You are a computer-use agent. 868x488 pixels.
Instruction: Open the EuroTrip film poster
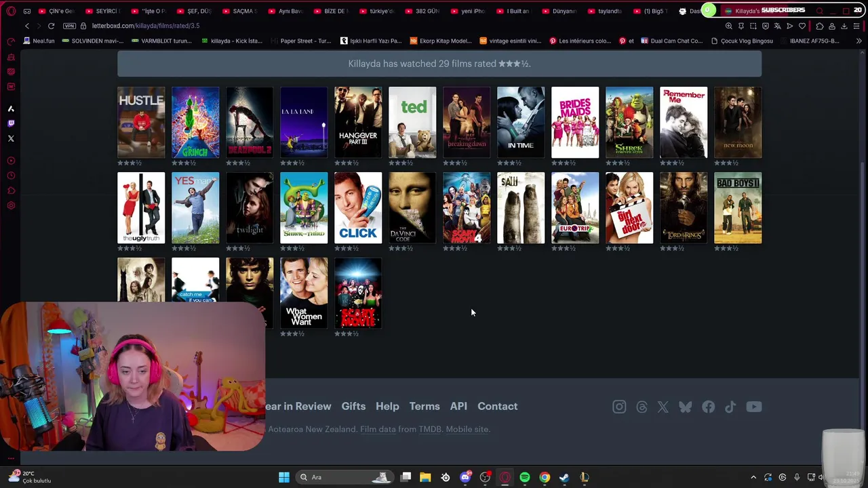click(x=575, y=208)
